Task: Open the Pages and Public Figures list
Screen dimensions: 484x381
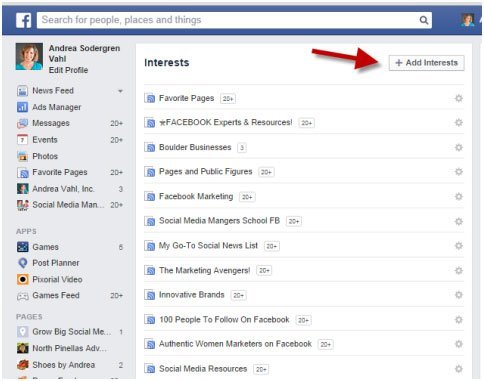Action: pyautogui.click(x=206, y=172)
